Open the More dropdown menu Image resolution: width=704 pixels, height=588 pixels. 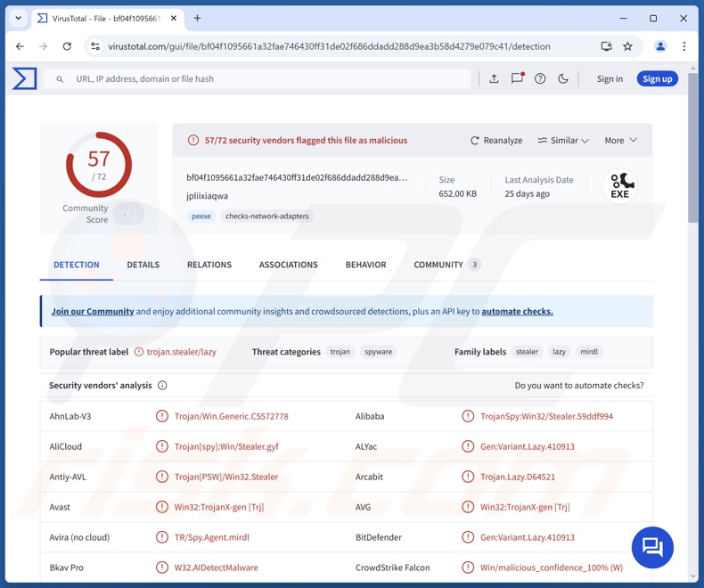pyautogui.click(x=620, y=141)
